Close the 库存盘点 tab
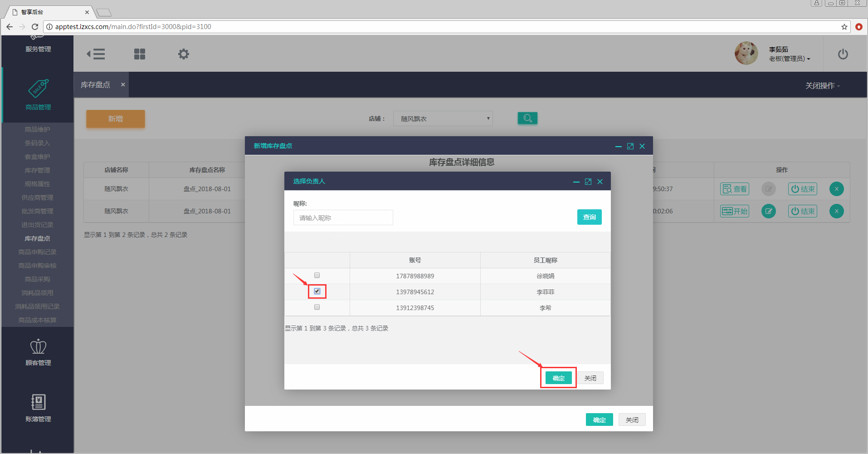The width and height of the screenshot is (868, 454). [x=123, y=84]
